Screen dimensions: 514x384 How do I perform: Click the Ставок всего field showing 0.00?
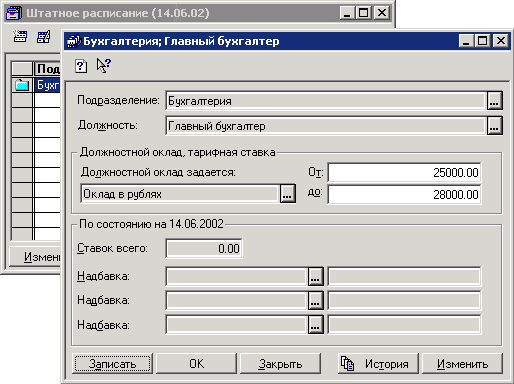pyautogui.click(x=204, y=249)
